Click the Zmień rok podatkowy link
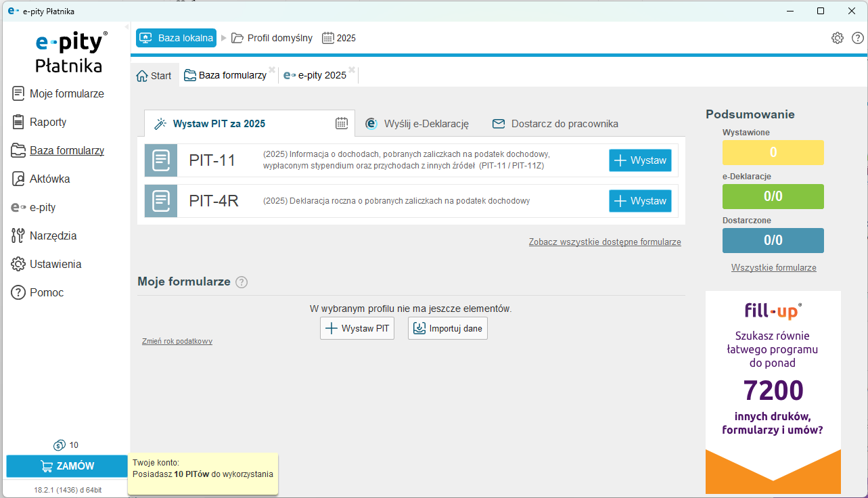Screen dimensions: 868x498 click(x=177, y=341)
